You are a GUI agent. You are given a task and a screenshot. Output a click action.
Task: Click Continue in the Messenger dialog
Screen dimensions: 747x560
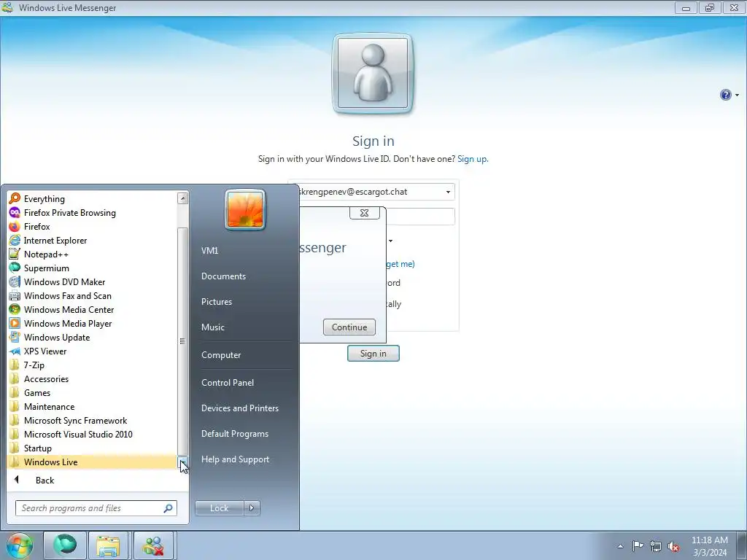[349, 327]
